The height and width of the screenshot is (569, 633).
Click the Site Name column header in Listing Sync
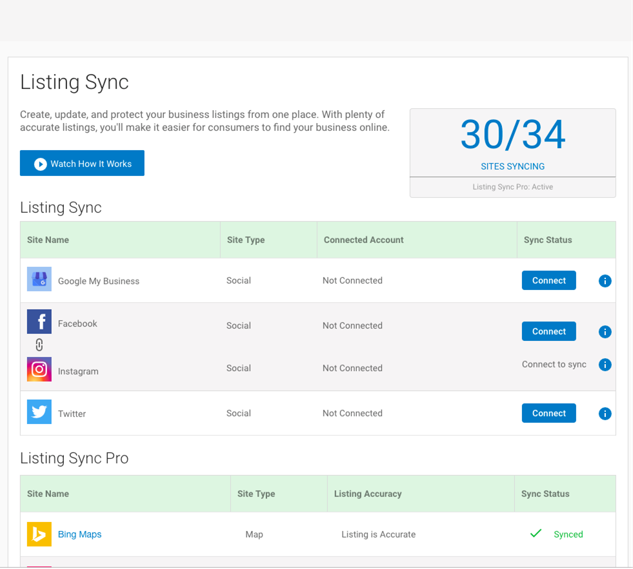pos(48,240)
